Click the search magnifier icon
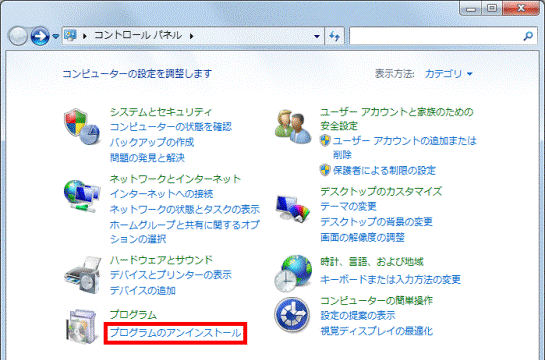The width and height of the screenshot is (545, 360). tap(528, 36)
